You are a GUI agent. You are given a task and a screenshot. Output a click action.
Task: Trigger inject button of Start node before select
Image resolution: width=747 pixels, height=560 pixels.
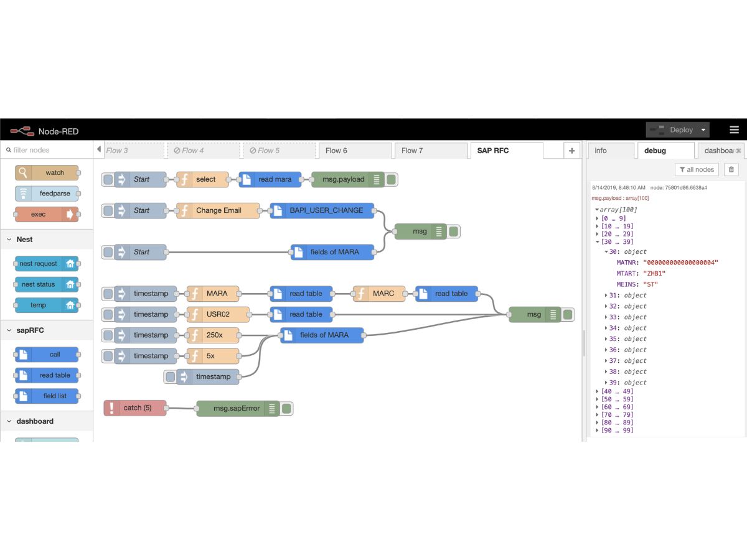point(108,179)
